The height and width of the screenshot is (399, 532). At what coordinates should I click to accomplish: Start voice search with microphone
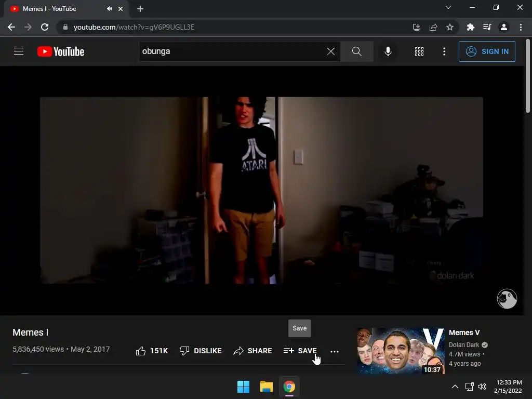tap(388, 51)
